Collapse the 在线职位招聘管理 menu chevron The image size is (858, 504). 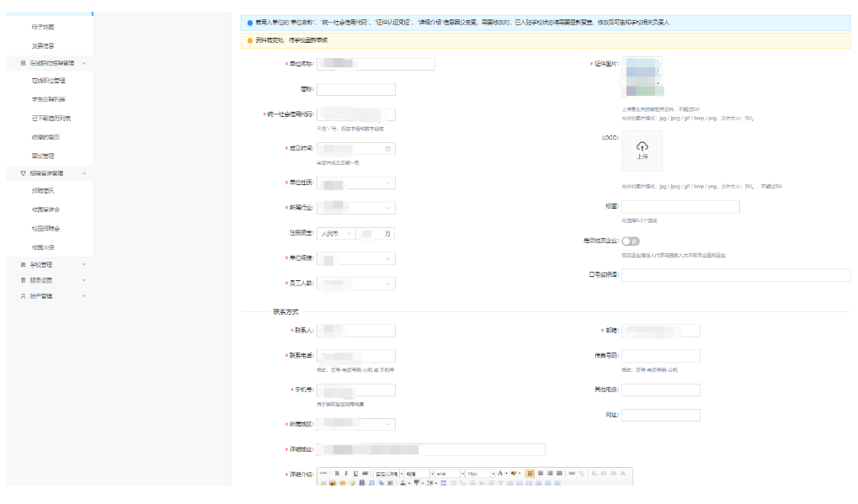[x=84, y=63]
